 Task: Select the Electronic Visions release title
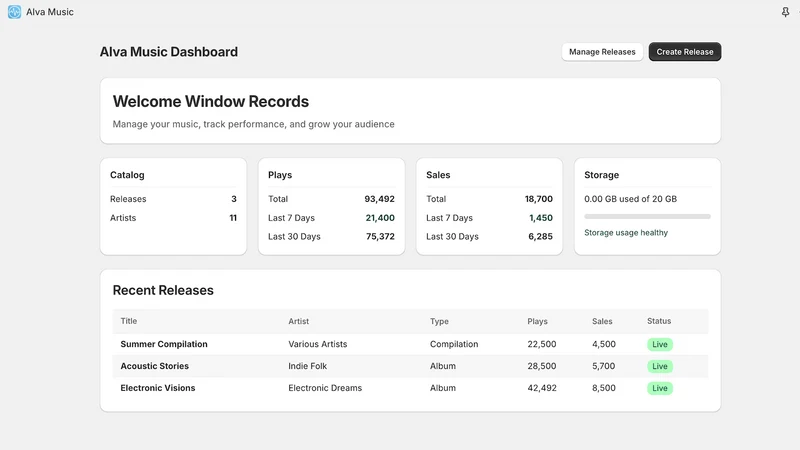pyautogui.click(x=158, y=388)
